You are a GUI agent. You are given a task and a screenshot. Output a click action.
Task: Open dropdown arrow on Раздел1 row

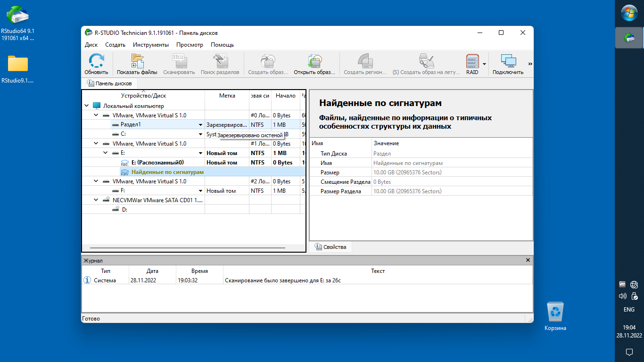pyautogui.click(x=201, y=125)
